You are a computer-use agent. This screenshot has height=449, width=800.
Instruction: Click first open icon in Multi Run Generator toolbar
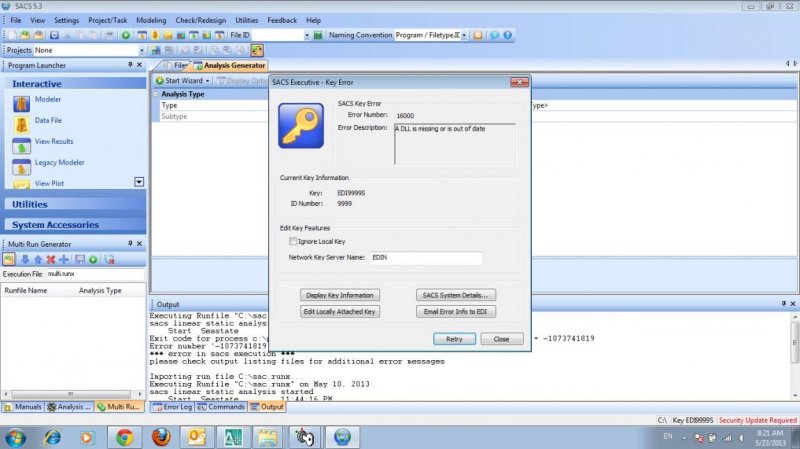click(9, 259)
